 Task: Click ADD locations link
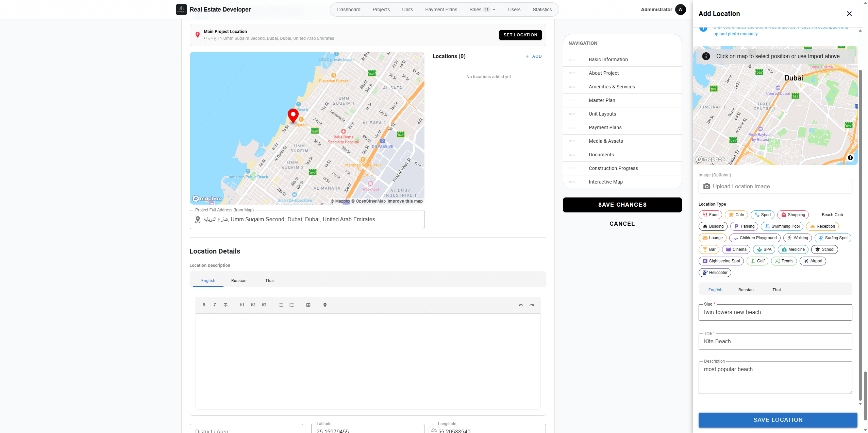point(533,56)
